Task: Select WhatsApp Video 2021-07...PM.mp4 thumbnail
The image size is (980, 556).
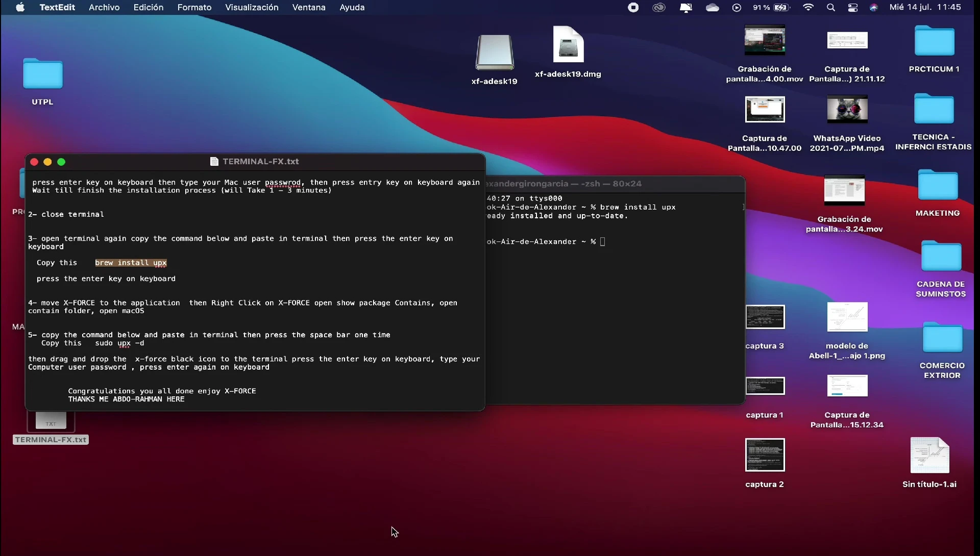Action: [x=847, y=109]
